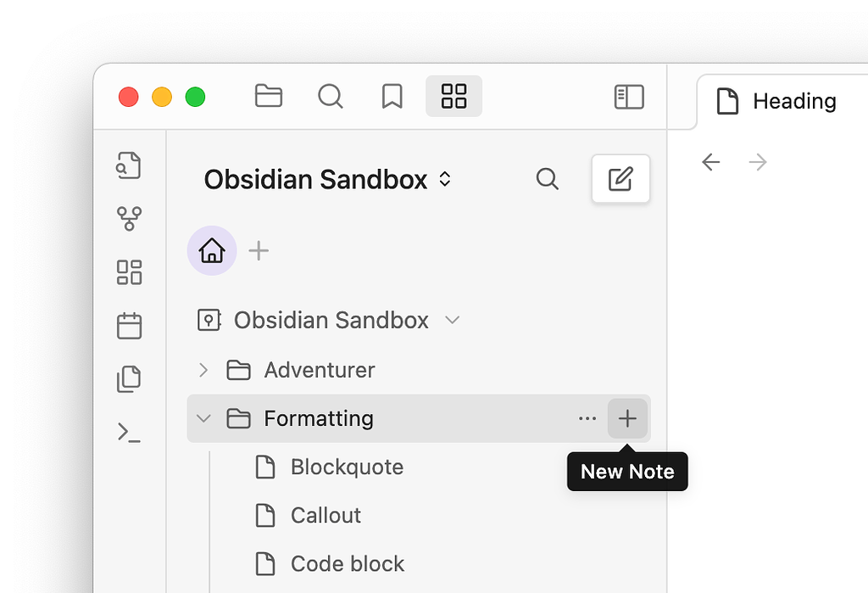This screenshot has width=868, height=593.
Task: Open the terminal command icon in the ribbon
Action: click(129, 433)
